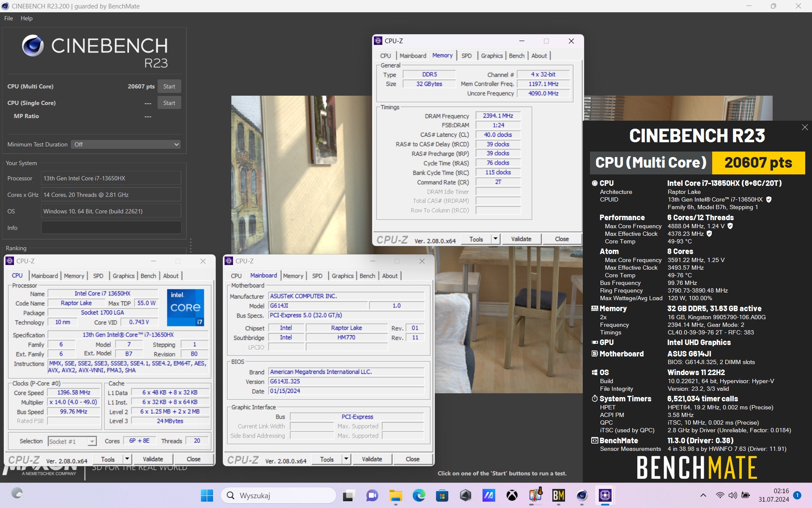The image size is (812, 508).
Task: Click Tools button in CPU-Z memory window
Action: pyautogui.click(x=476, y=239)
